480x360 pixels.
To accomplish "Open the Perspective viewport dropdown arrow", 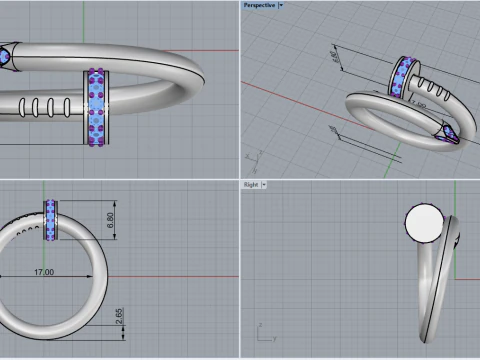I will [281, 5].
